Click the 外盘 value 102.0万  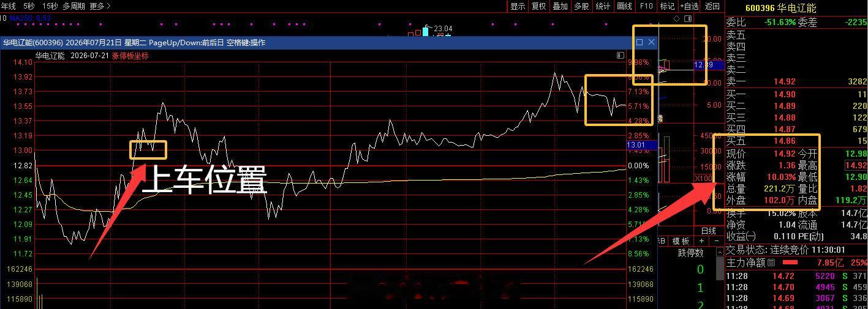[779, 200]
